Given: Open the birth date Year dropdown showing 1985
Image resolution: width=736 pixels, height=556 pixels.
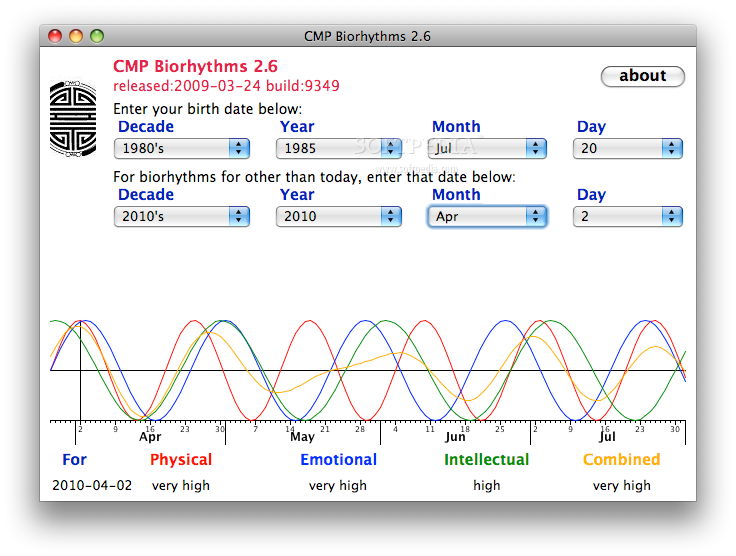Looking at the screenshot, I should point(338,148).
